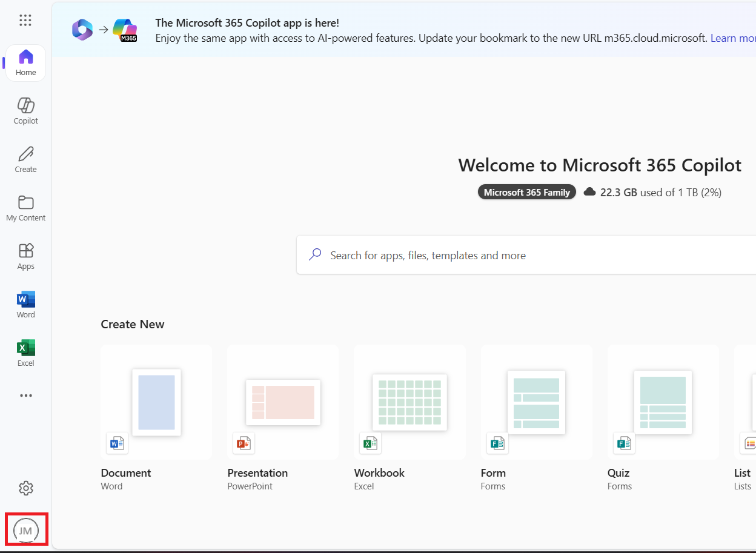This screenshot has width=756, height=553.
Task: Open Apps in the sidebar
Action: 26,256
